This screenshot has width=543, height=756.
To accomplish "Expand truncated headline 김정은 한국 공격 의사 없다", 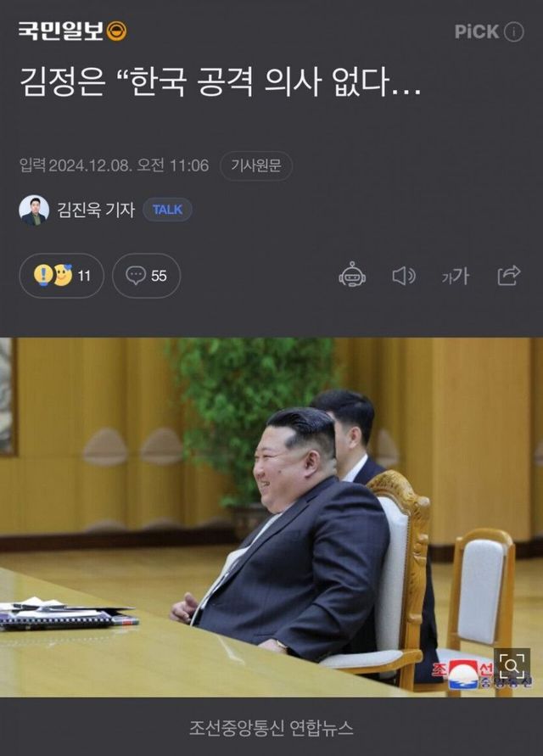I will pos(221,82).
